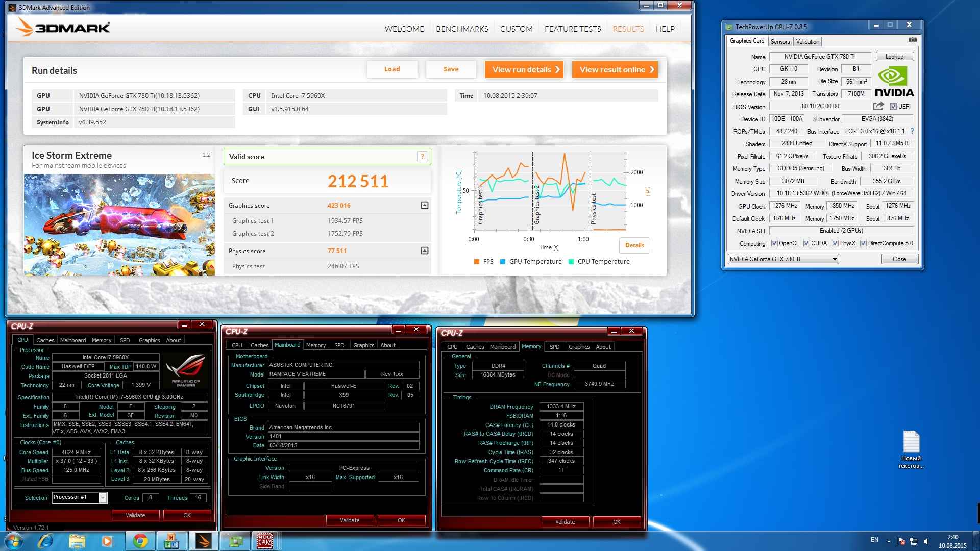
Task: Click the green CPU Temperature legend swatch
Action: 571,262
